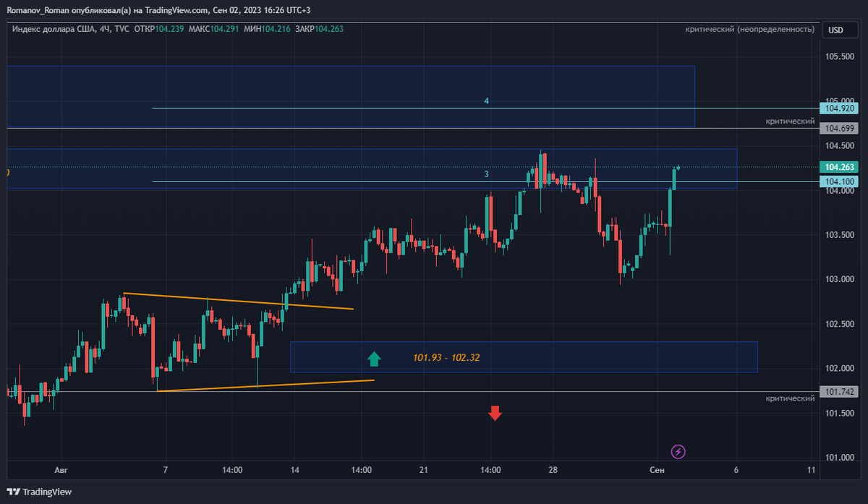Click the Сен date on time axis
The height and width of the screenshot is (504, 868).
(x=657, y=470)
